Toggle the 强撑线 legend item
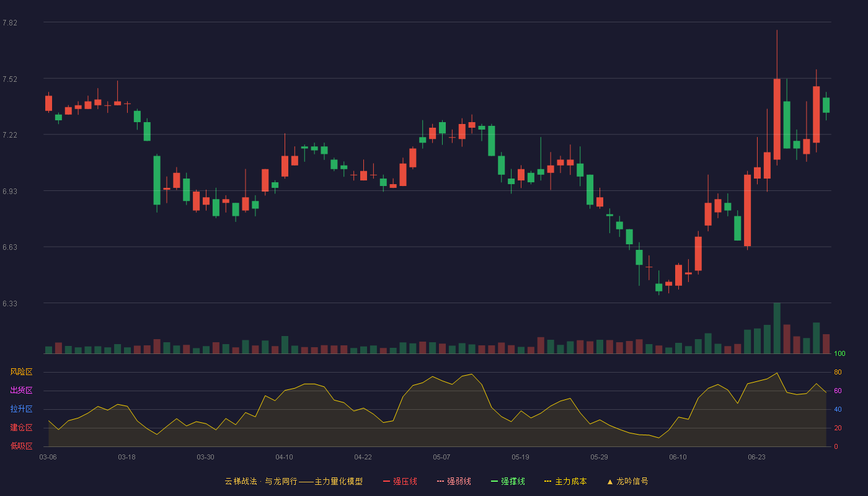Screen dimensions: 868x496 tap(508, 481)
